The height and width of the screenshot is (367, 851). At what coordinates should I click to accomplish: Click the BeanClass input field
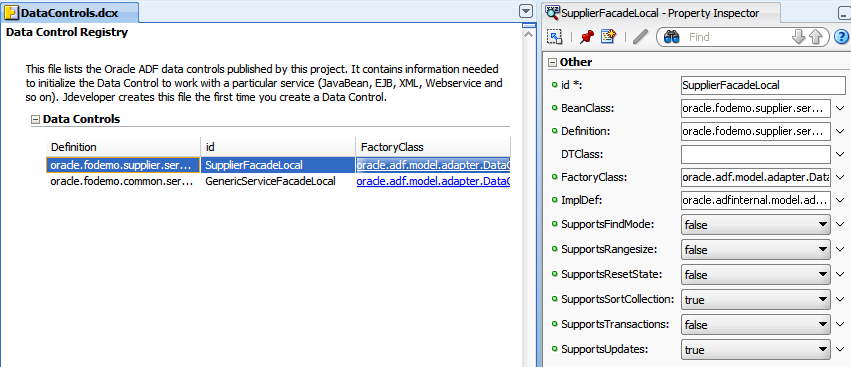pos(755,108)
